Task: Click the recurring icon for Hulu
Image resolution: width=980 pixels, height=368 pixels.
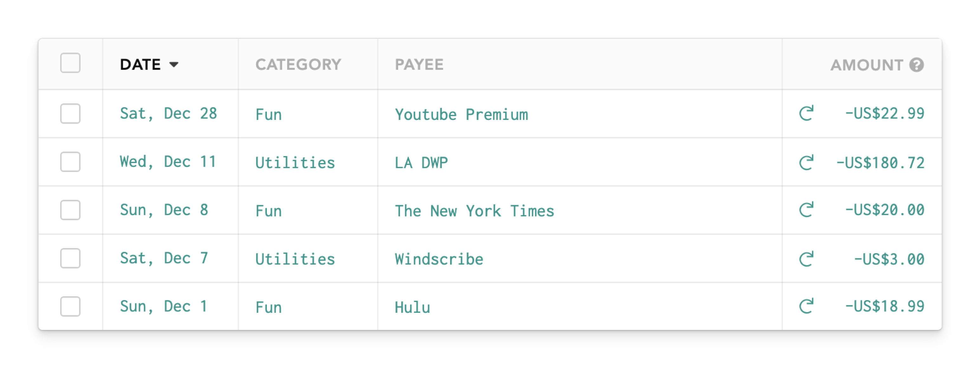Action: 806,306
